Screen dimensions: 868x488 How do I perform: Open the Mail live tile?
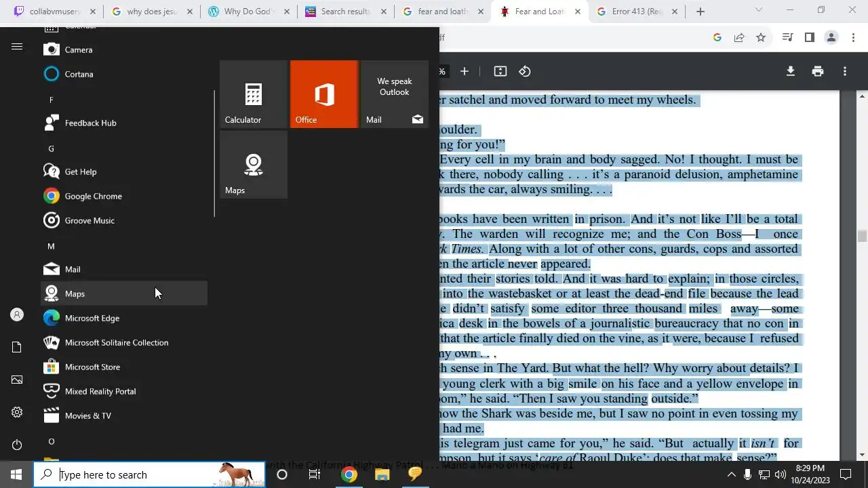tap(395, 94)
